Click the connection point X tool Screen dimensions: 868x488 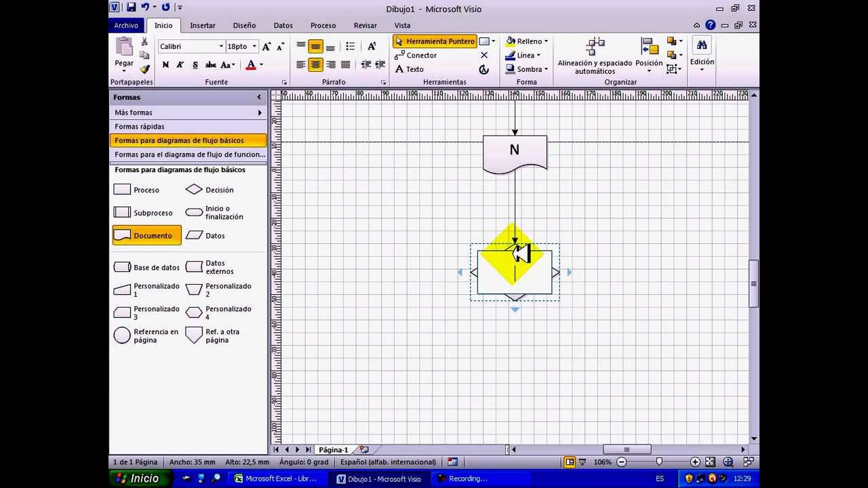coord(484,56)
